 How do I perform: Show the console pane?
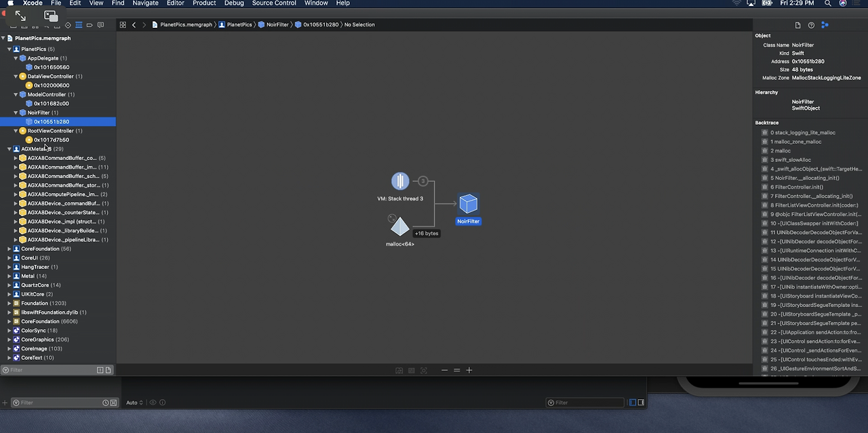click(x=641, y=403)
